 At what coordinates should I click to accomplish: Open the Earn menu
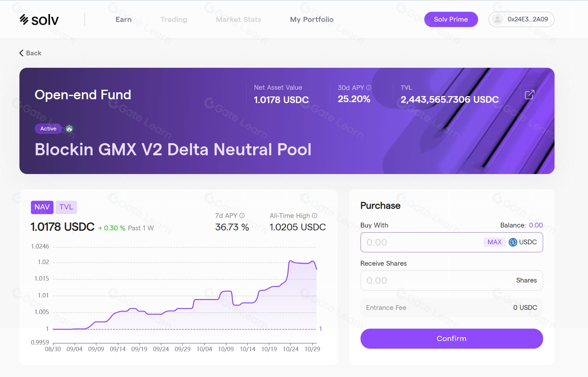tap(124, 19)
